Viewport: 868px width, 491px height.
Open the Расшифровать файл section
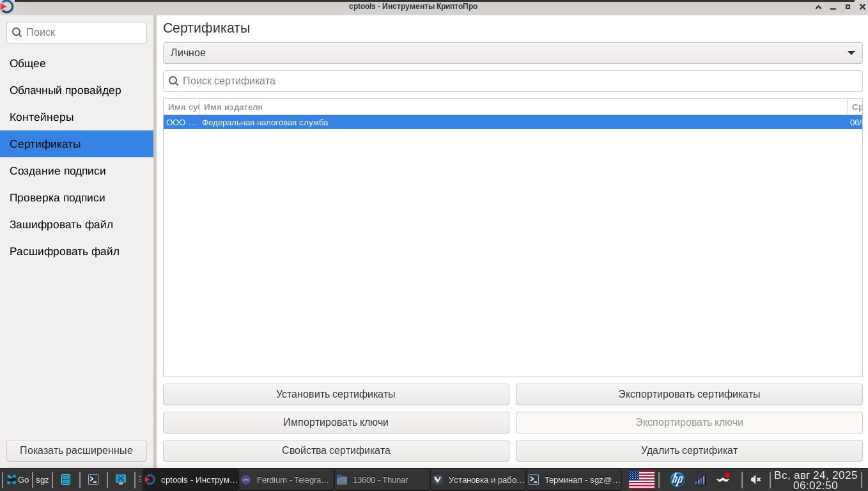77,251
